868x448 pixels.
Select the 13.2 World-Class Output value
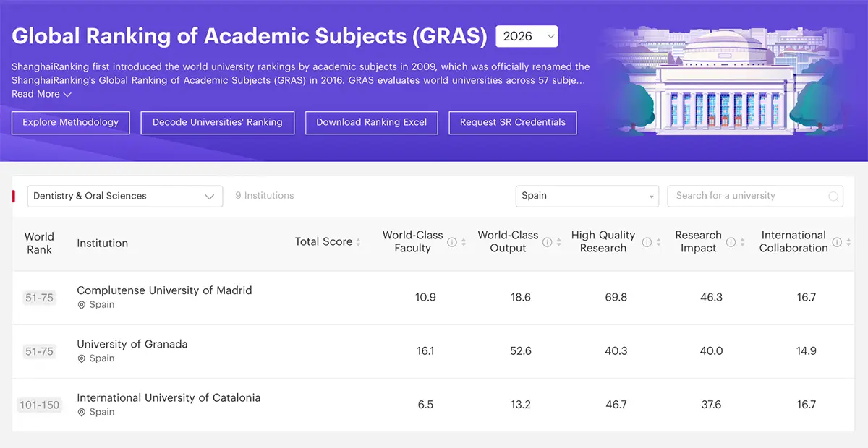point(521,405)
